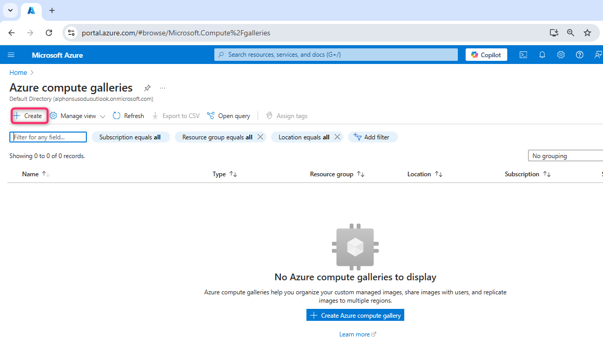This screenshot has height=364, width=603.
Task: Pin Azure compute galleries to dashboard
Action: pos(147,88)
